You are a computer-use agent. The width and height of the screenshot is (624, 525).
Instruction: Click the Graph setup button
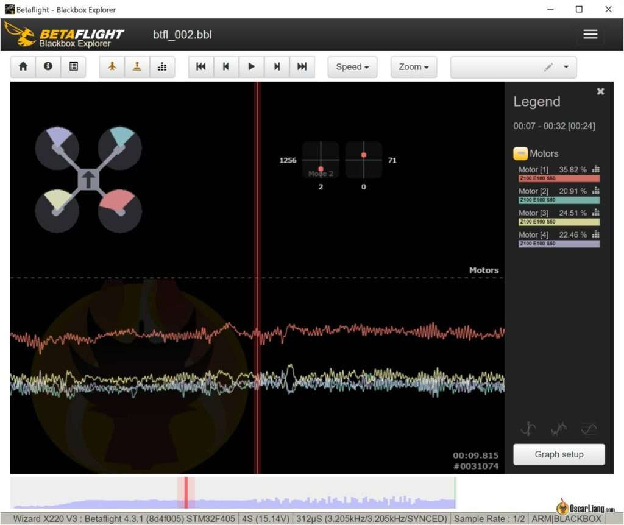(559, 454)
